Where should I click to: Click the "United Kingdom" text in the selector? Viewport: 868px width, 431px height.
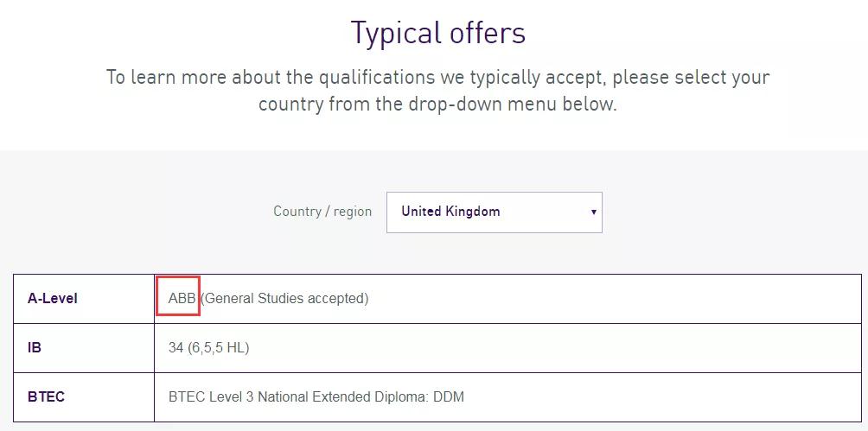click(450, 212)
